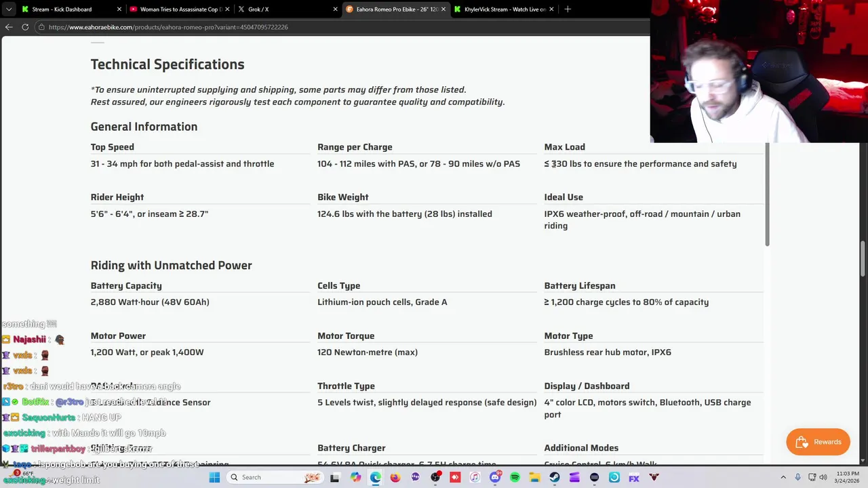Viewport: 868px width, 488px height.
Task: Open the FX app from the taskbar
Action: [x=634, y=477]
